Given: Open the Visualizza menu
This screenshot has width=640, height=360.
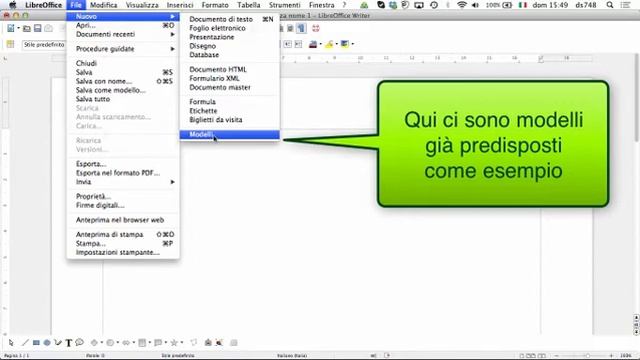Looking at the screenshot, I should coord(142,5).
